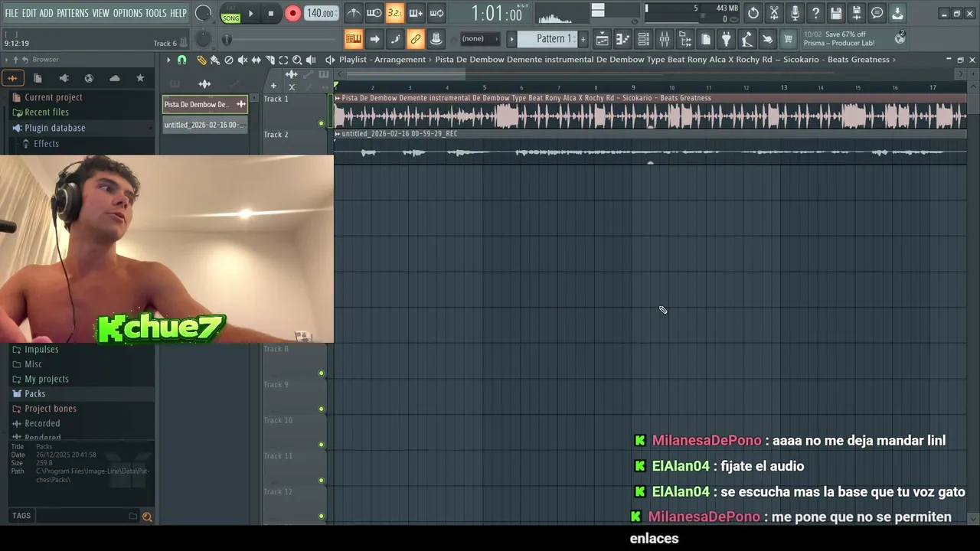
Task: Add new pattern with plus button
Action: point(583,39)
